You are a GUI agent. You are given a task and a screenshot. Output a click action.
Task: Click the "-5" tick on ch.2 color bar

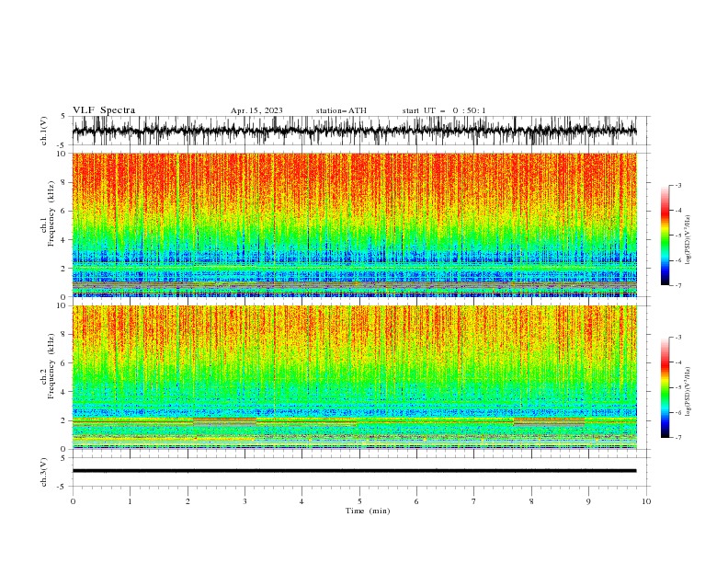(x=678, y=387)
